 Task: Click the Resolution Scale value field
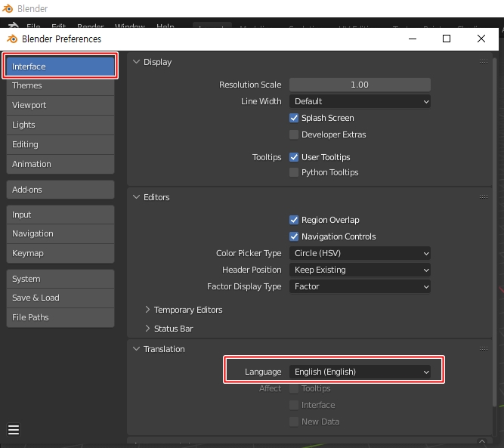[360, 85]
